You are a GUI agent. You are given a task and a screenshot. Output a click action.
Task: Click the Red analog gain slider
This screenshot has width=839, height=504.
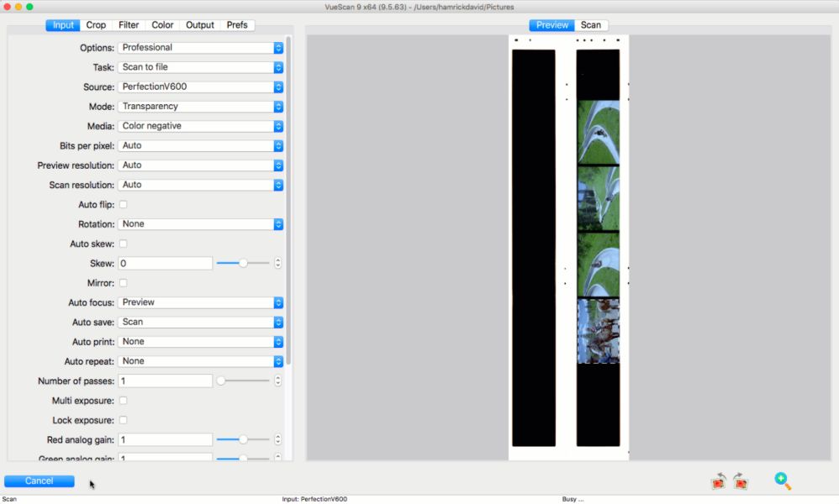(243, 439)
